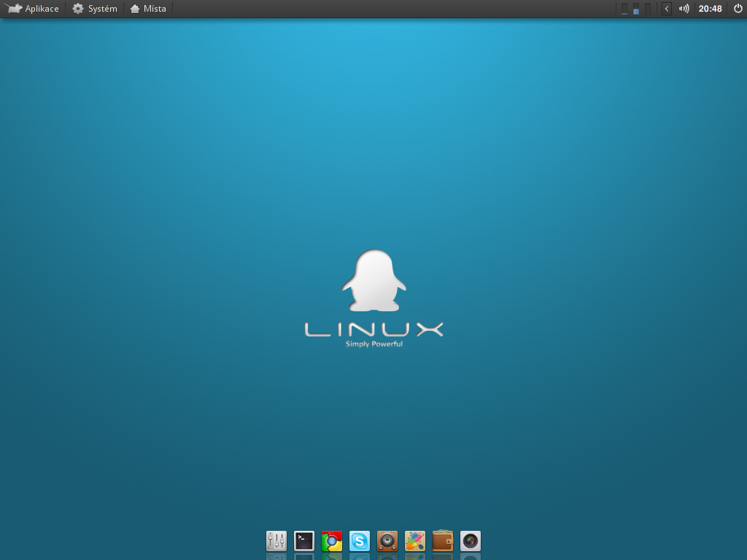
Task: Launch the camera lens app in dock
Action: click(471, 541)
